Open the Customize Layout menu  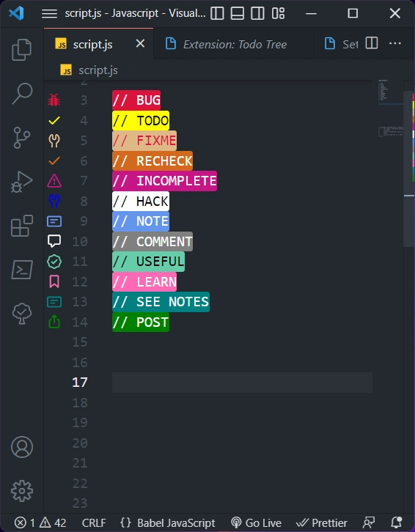(x=278, y=14)
